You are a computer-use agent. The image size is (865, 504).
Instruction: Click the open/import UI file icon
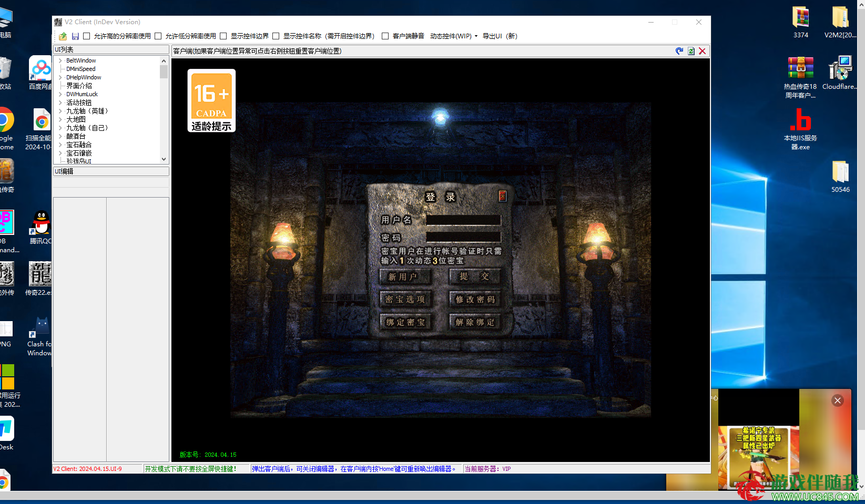tap(63, 36)
